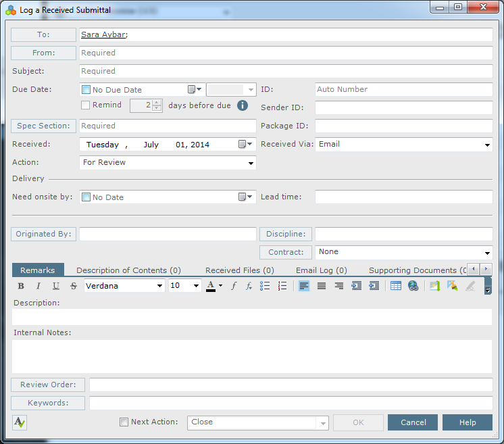Click the Originated By: button
504x444 pixels.
pyautogui.click(x=43, y=234)
